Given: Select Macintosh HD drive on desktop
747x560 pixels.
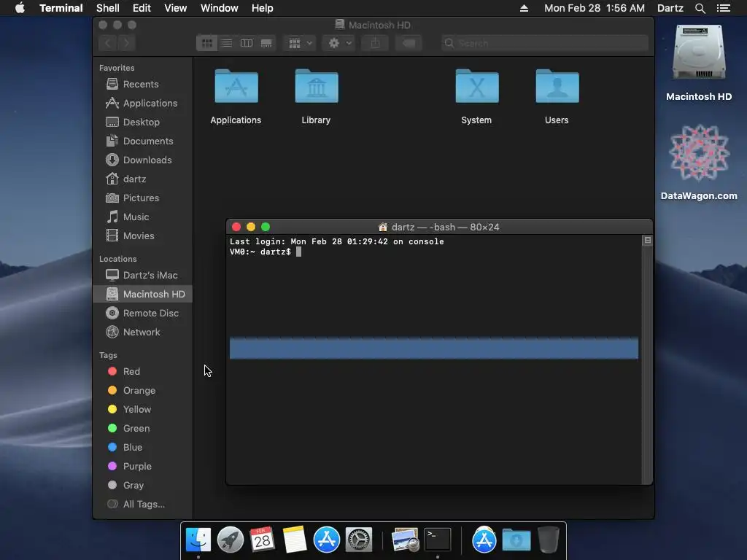Looking at the screenshot, I should [x=699, y=53].
